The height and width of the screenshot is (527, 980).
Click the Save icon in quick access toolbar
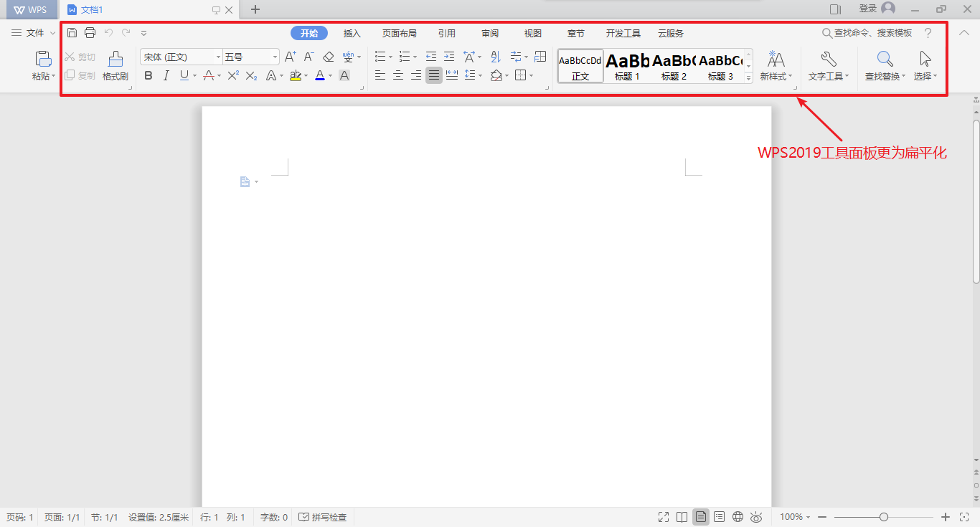tap(72, 33)
